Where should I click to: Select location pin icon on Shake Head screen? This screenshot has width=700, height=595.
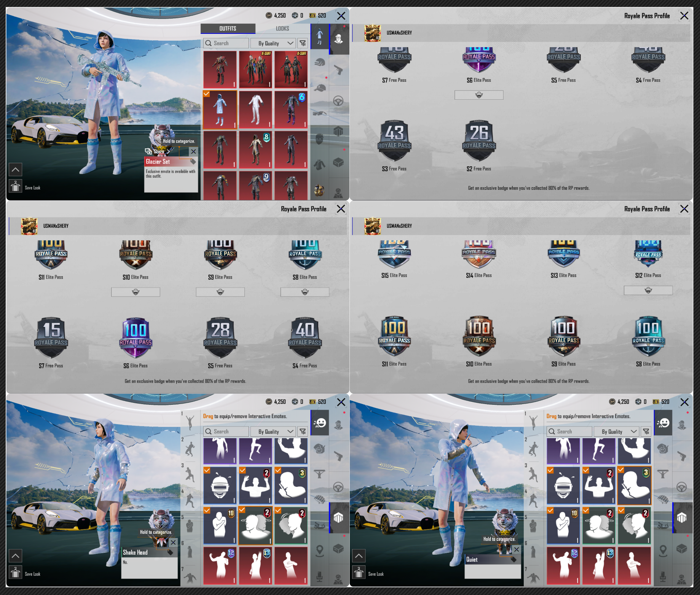click(x=320, y=550)
